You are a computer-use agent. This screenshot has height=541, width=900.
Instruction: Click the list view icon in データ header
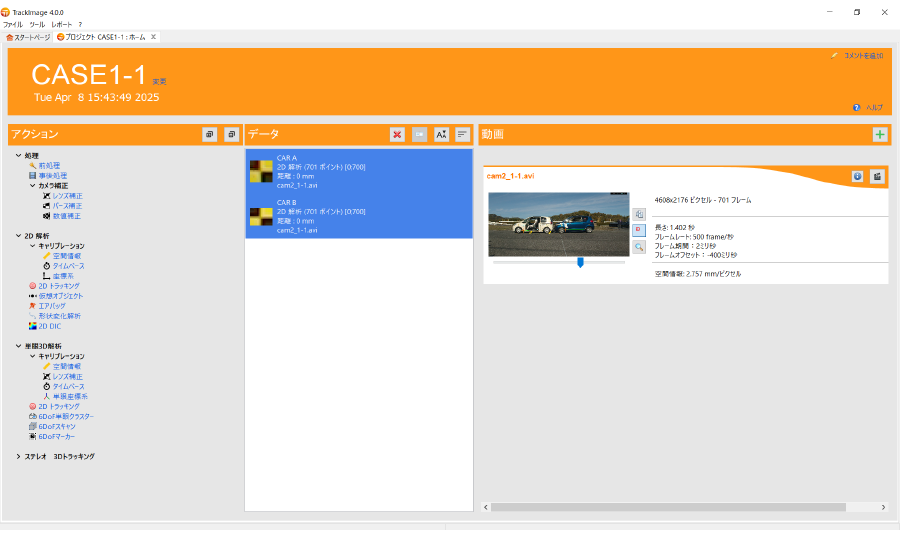(462, 134)
